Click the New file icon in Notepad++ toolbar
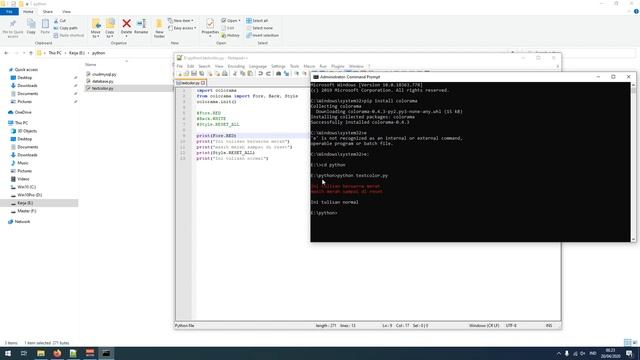Image resolution: width=640 pixels, height=360 pixels. pyautogui.click(x=179, y=73)
